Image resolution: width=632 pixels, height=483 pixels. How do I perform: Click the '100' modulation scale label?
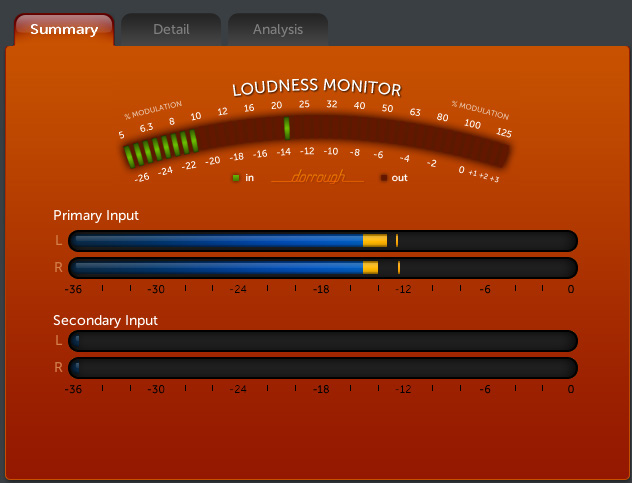click(472, 124)
